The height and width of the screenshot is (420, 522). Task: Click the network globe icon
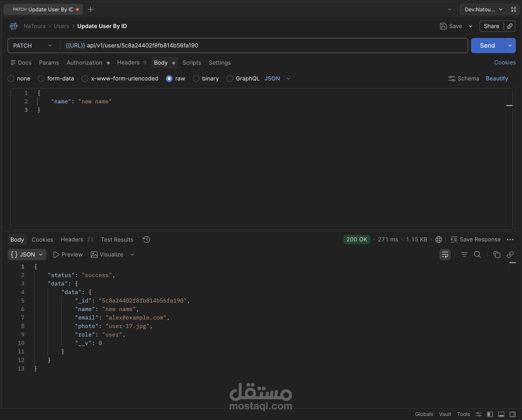[x=438, y=239]
